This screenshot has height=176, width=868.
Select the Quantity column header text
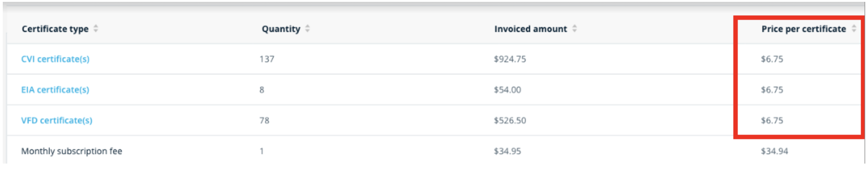coord(281,29)
